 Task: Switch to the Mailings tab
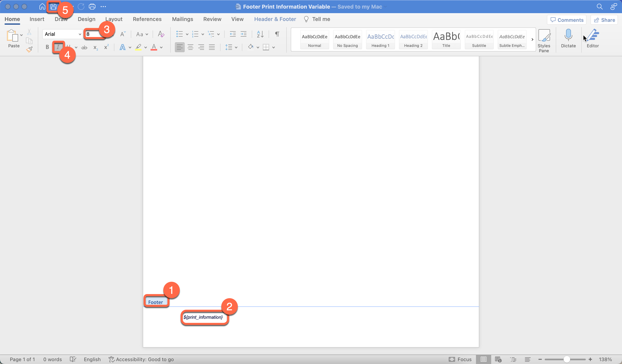pyautogui.click(x=182, y=19)
